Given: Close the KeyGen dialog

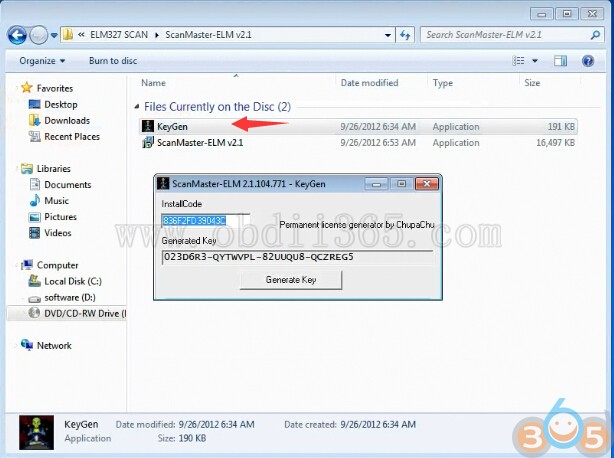Looking at the screenshot, I should tap(426, 184).
